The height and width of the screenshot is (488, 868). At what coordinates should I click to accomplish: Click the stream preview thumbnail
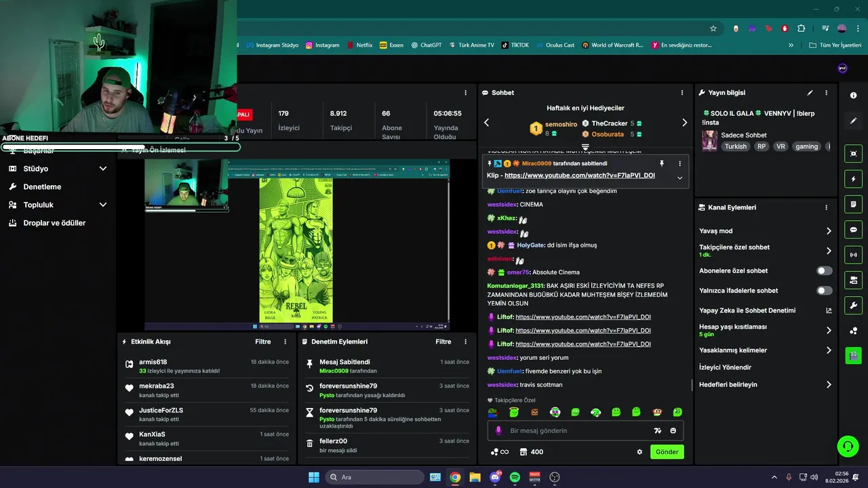point(297,245)
